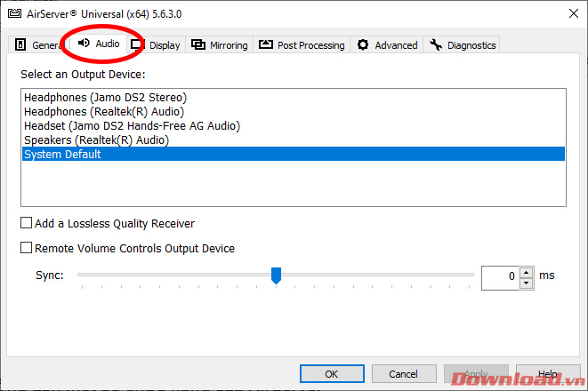This screenshot has height=391, width=588.
Task: Choose Speakers (Realtek(R) Audio) from list
Action: point(96,140)
